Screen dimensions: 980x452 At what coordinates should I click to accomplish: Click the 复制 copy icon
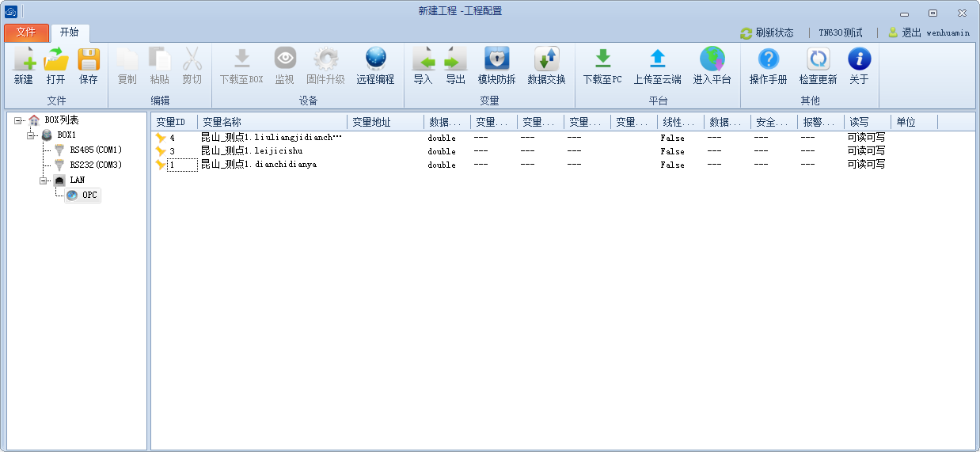pos(127,59)
